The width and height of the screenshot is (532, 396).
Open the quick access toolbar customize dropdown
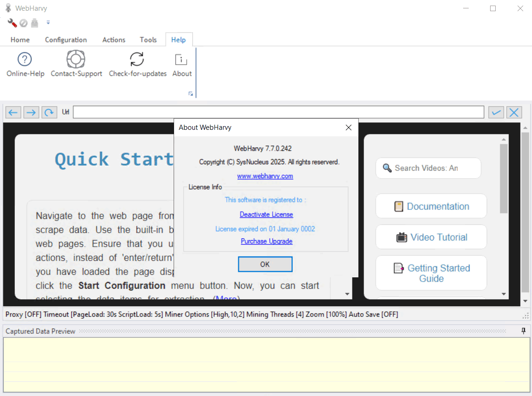tap(48, 23)
